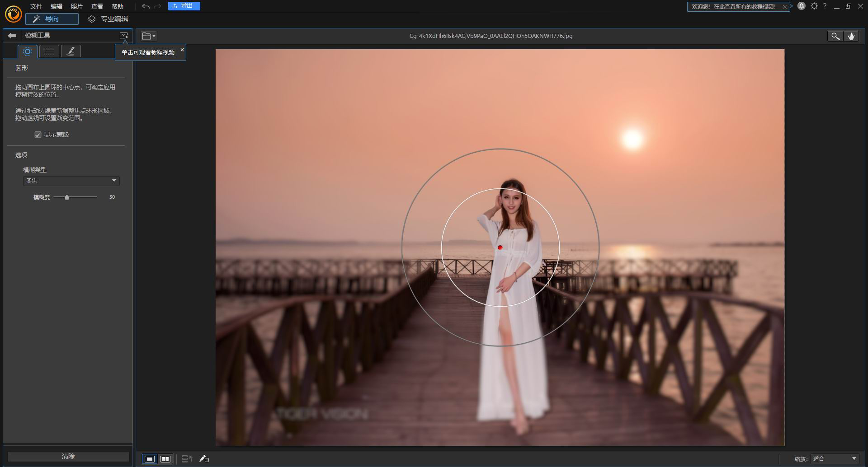Go back from the 模糊工具 panel
Screen dimensions: 868x467
pyautogui.click(x=12, y=35)
